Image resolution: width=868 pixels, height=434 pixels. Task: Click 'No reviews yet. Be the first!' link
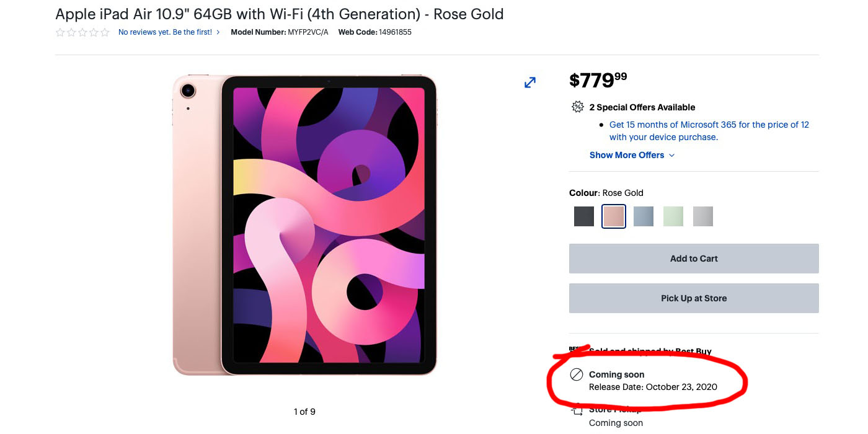(x=165, y=32)
